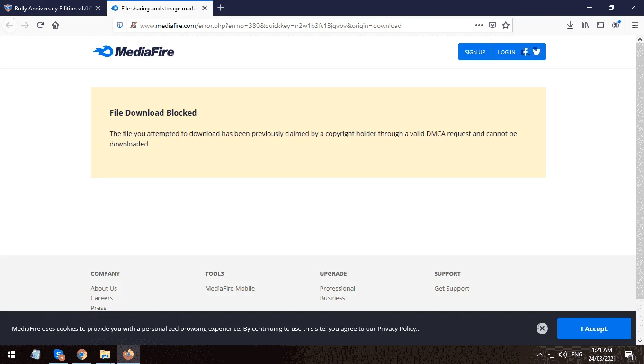This screenshot has height=364, width=644.
Task: Go back to the previous page
Action: point(9,26)
